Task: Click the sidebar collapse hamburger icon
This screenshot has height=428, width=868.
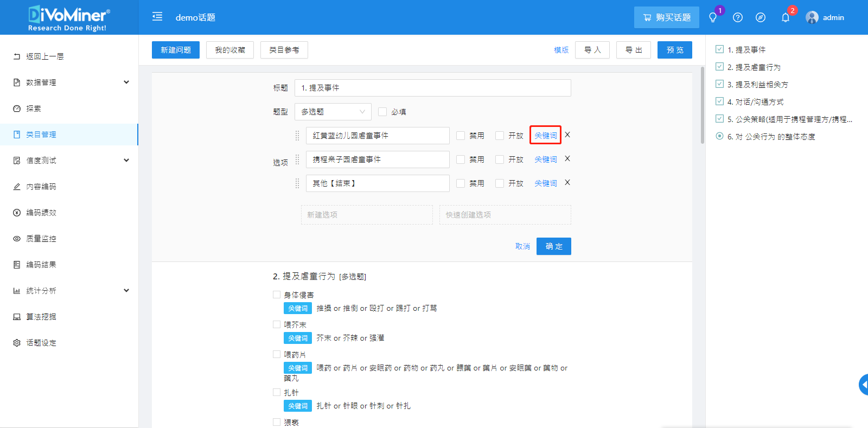Action: click(x=157, y=17)
